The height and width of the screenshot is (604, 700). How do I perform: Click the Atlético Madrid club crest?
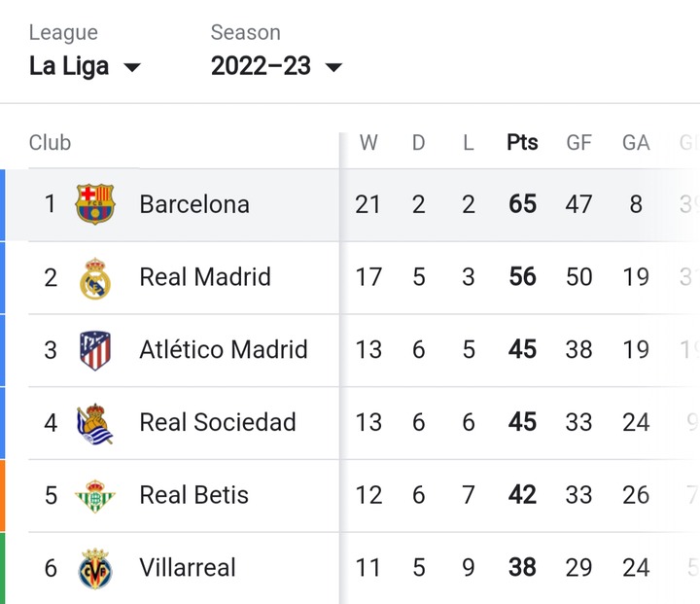click(95, 350)
